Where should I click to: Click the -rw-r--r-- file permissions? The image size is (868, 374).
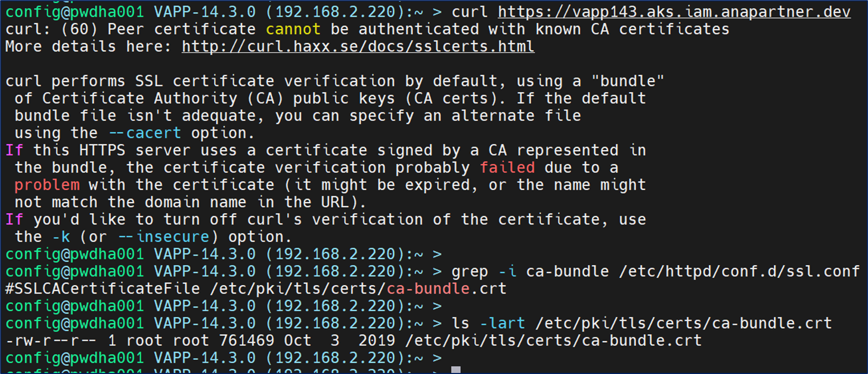(51, 341)
